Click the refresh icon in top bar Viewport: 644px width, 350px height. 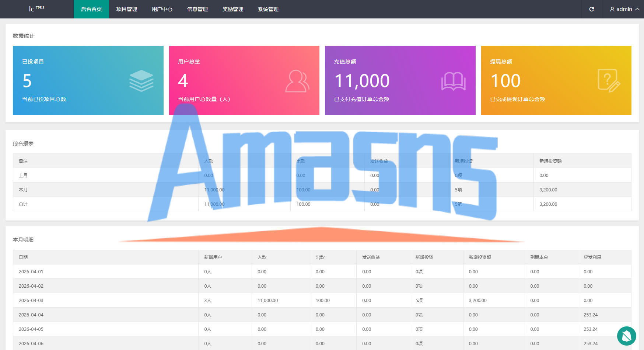pos(592,9)
